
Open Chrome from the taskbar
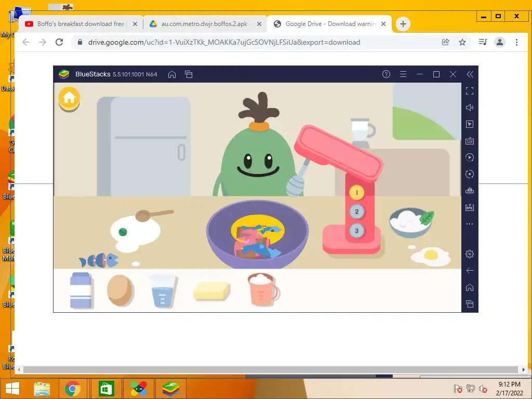73,389
